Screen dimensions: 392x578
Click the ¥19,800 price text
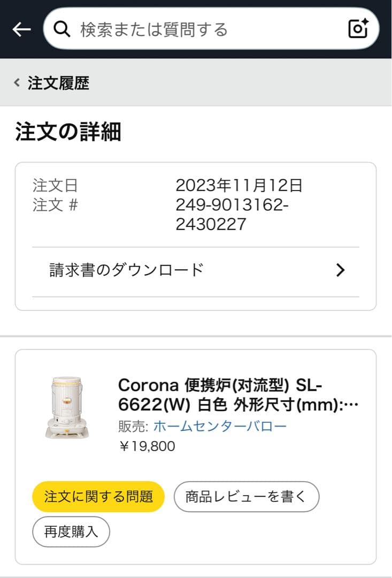coord(147,446)
